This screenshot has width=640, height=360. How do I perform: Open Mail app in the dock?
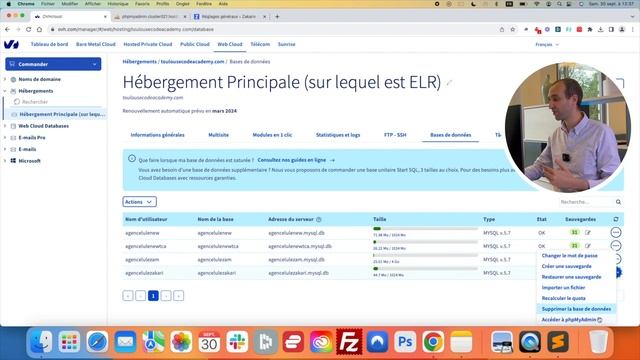[x=125, y=342]
